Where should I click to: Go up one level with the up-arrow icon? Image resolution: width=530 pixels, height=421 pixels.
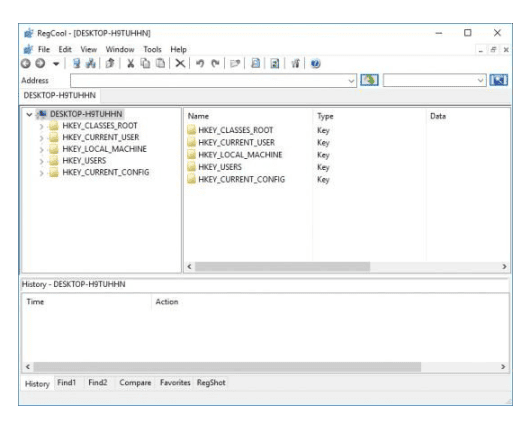click(110, 64)
